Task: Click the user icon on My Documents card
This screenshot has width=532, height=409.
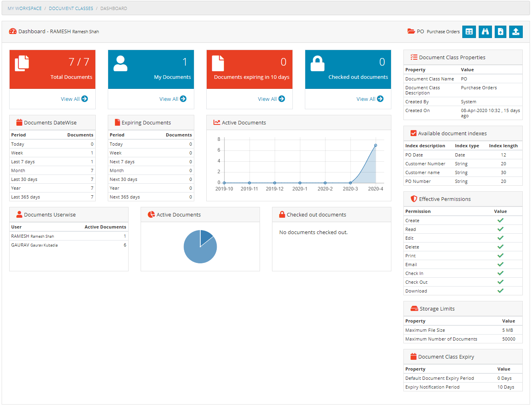Action: (x=120, y=63)
